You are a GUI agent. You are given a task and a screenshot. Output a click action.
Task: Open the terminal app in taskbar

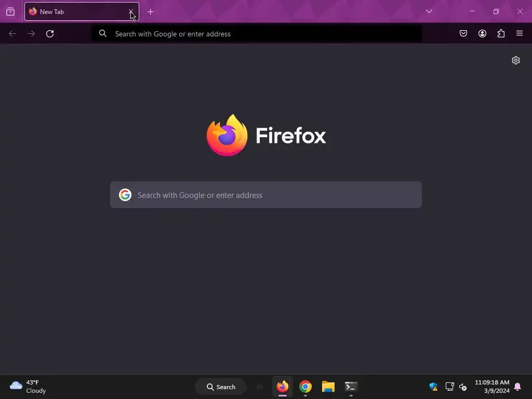click(x=351, y=387)
